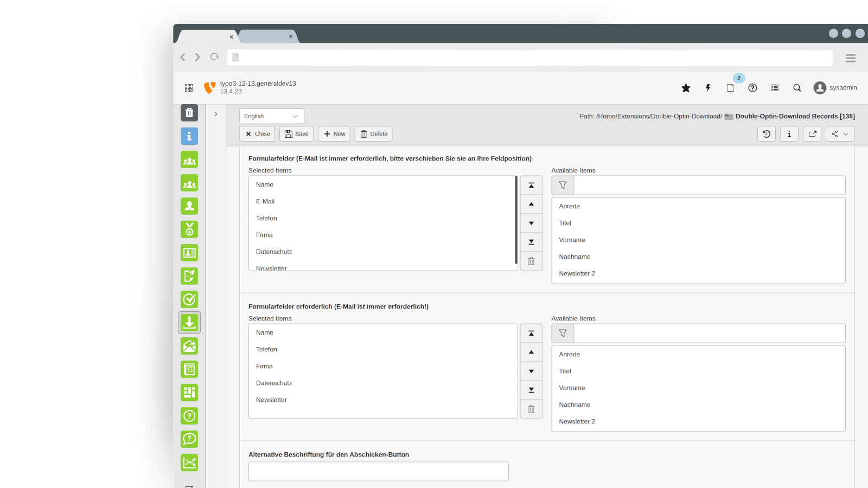Expand the share options dropdown
Screen dimensions: 868x488
[x=840, y=134]
